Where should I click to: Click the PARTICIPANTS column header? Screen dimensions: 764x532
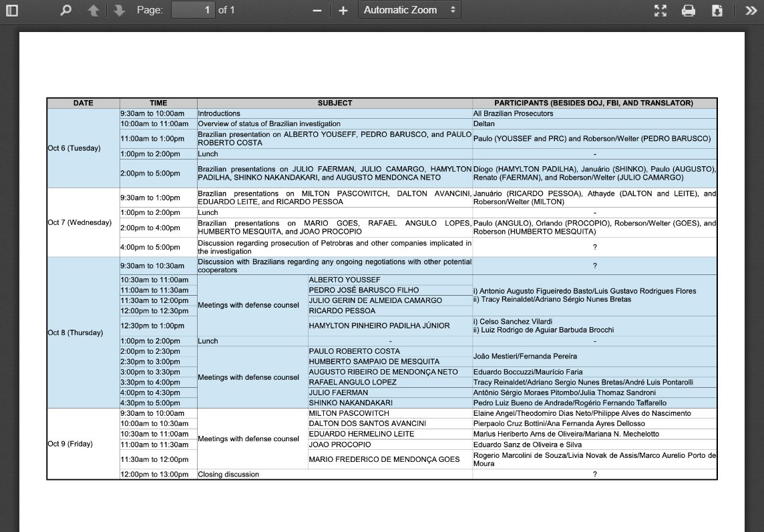click(594, 103)
